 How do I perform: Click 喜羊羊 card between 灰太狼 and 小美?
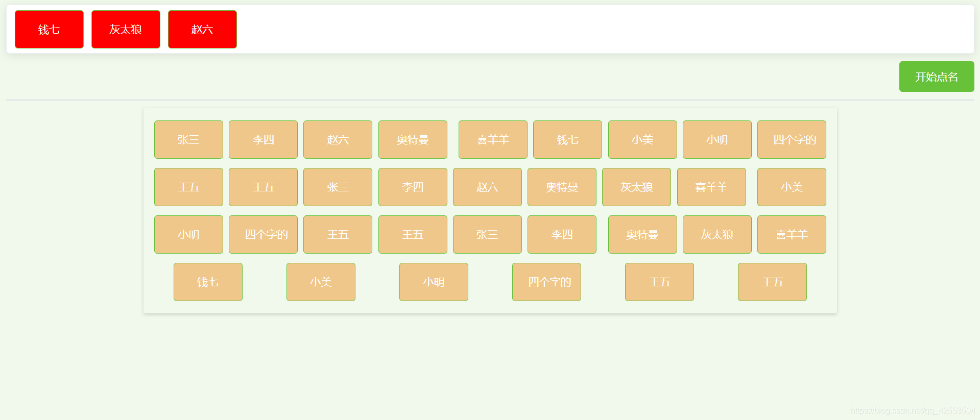[x=711, y=187]
